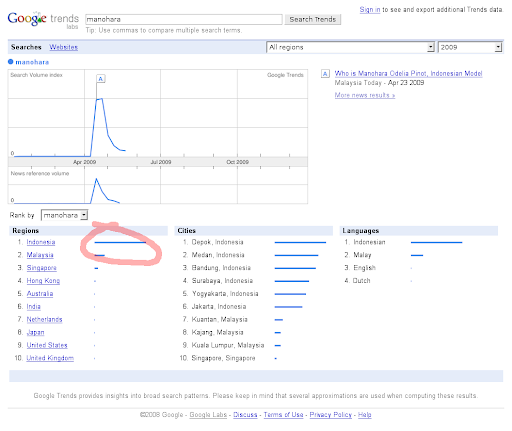Viewport: 512px width, 431px height.
Task: Click Depok, Indonesia city row
Action: click(255, 242)
